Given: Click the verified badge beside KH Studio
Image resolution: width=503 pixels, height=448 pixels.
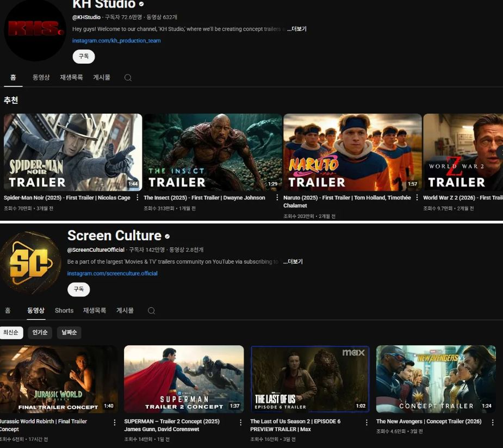Looking at the screenshot, I should [x=141, y=4].
